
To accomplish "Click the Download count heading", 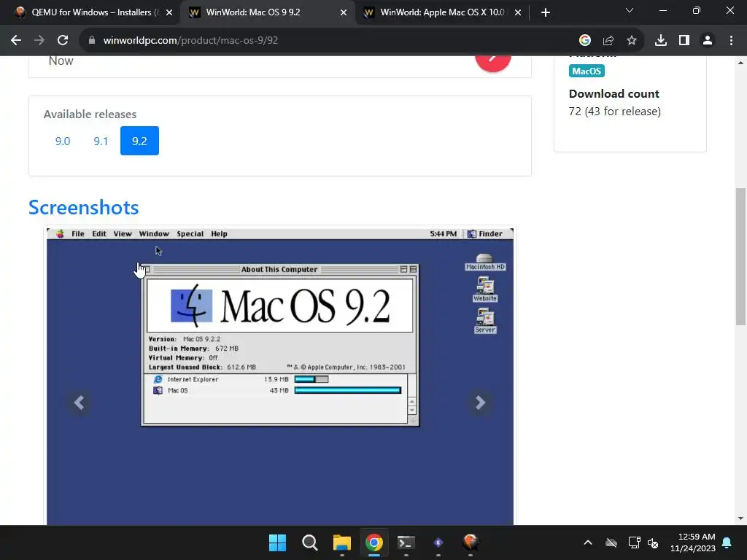I will 614,94.
